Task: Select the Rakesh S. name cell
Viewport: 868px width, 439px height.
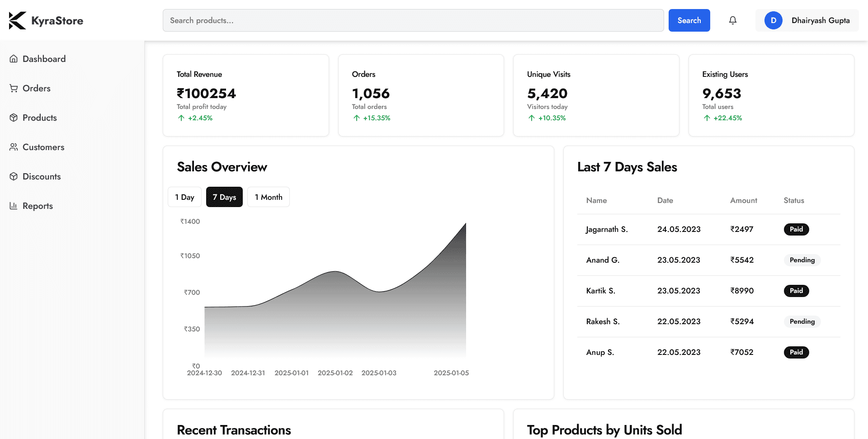Action: point(603,321)
